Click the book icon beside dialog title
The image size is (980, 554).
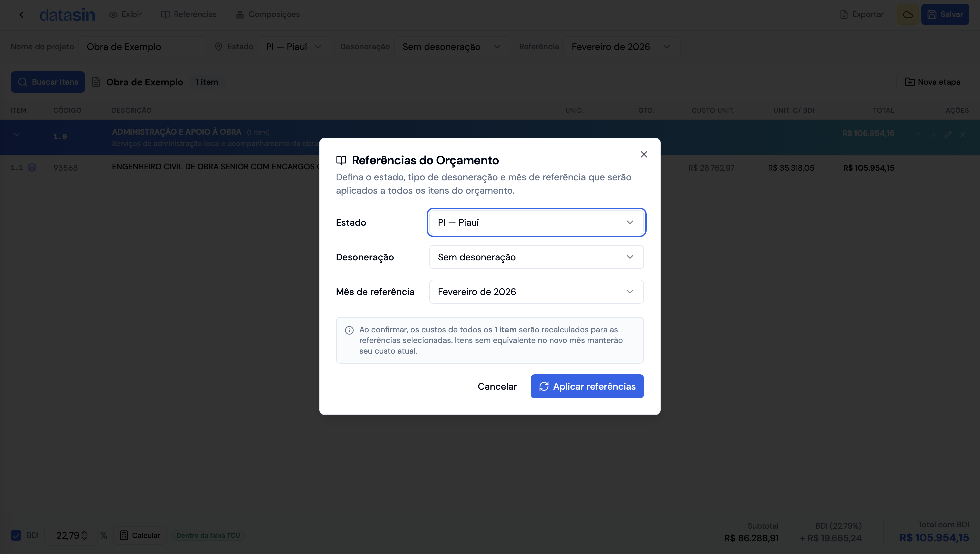[x=341, y=160]
